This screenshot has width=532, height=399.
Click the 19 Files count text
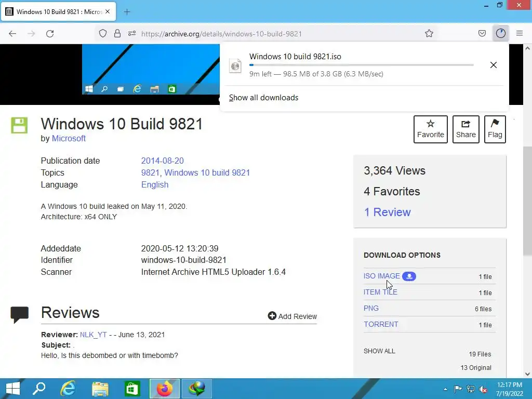tap(480, 354)
